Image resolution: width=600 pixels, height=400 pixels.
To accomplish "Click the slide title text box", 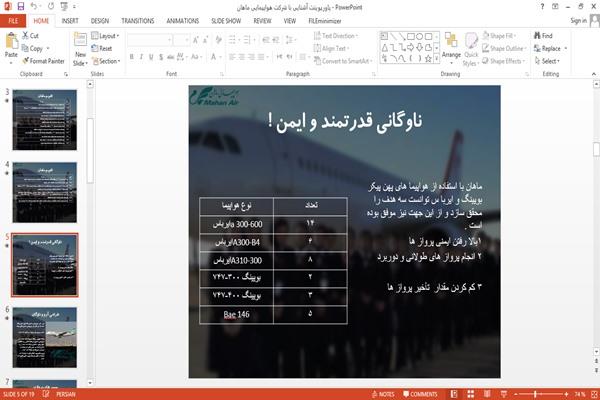I will coord(344,122).
